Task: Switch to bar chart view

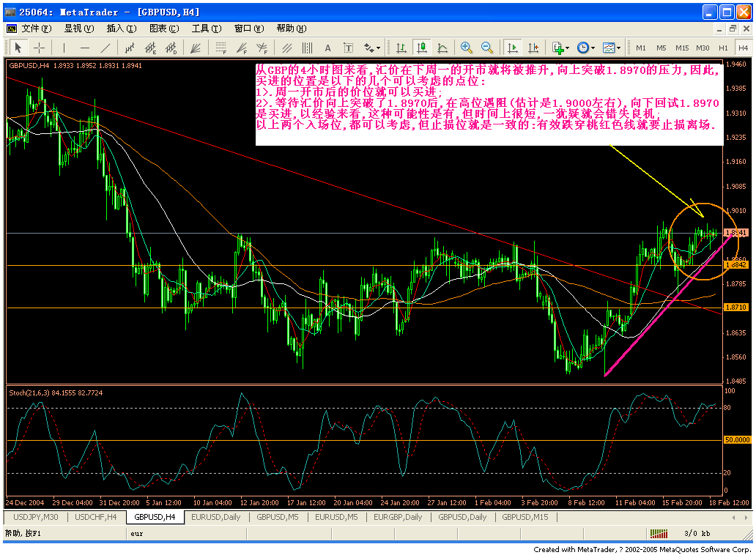Action: [401, 48]
